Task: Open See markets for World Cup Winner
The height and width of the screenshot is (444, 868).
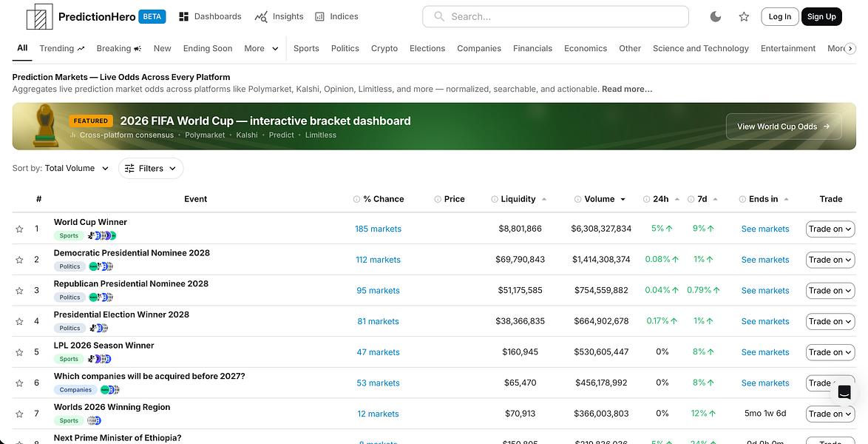Action: (x=765, y=229)
